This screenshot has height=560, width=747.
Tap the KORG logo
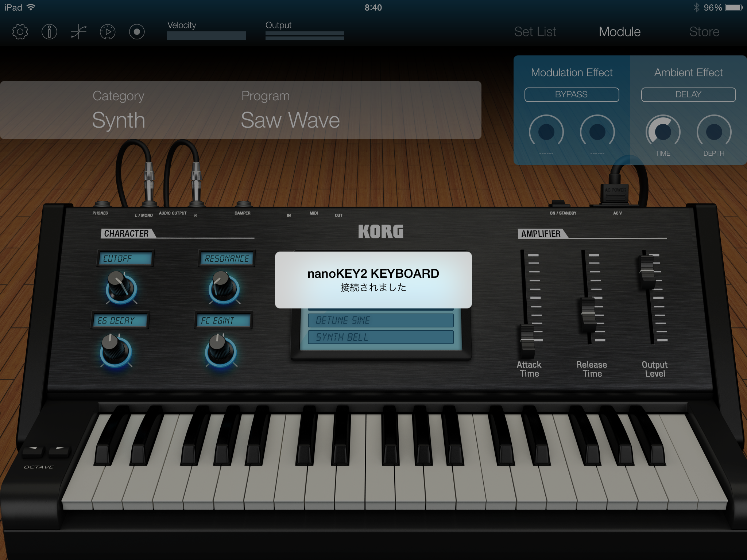381,232
